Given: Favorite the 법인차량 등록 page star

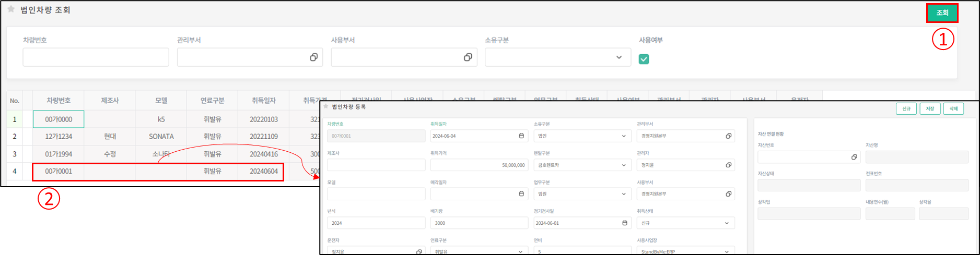Looking at the screenshot, I should 326,106.
